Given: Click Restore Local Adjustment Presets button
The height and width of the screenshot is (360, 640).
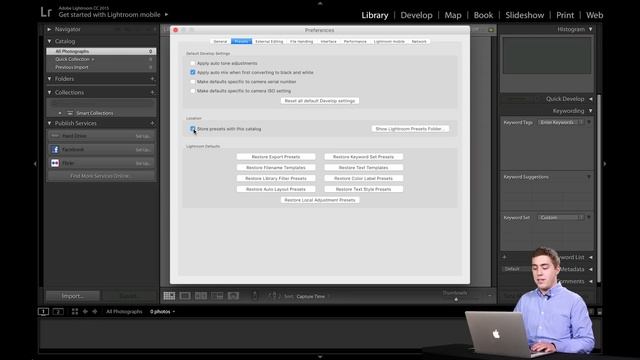Looking at the screenshot, I should click(x=320, y=200).
